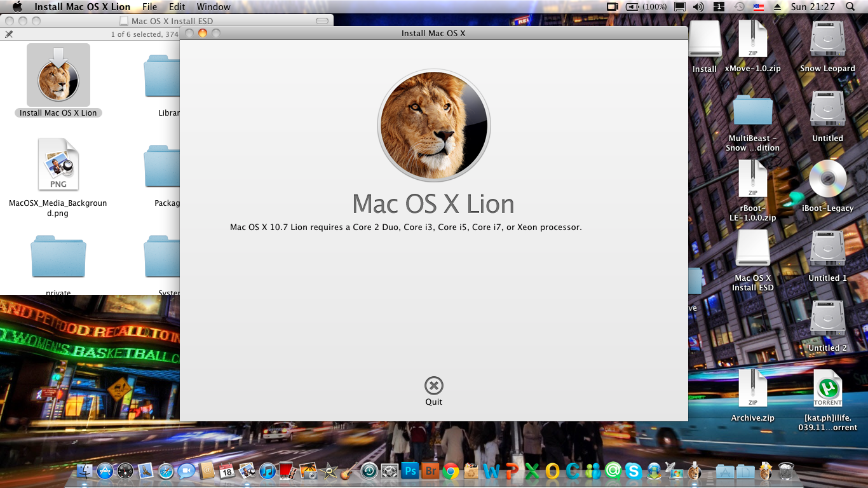Image resolution: width=868 pixels, height=488 pixels.
Task: Select the Install drive icon on the desktop
Action: [705, 47]
